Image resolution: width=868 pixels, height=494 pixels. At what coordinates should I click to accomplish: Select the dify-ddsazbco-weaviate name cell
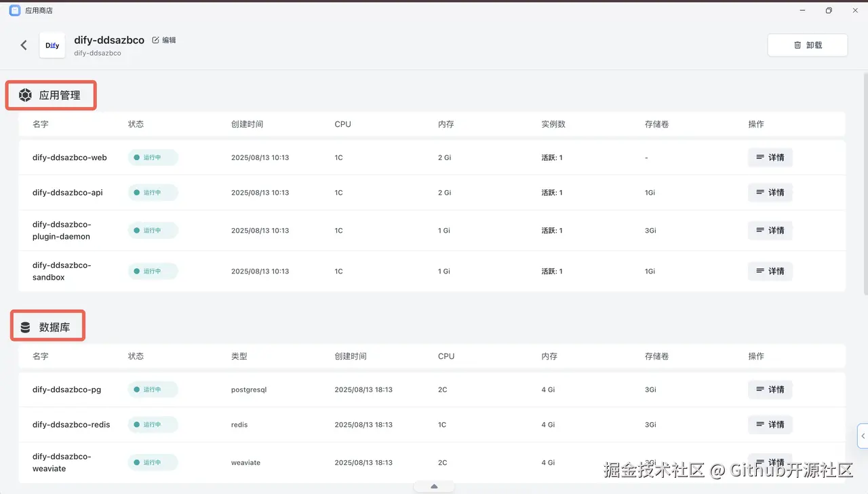click(x=62, y=463)
